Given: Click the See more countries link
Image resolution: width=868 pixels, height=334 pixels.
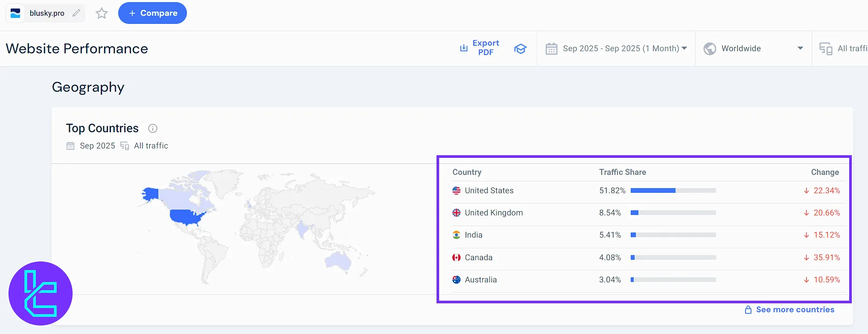Looking at the screenshot, I should click(795, 310).
